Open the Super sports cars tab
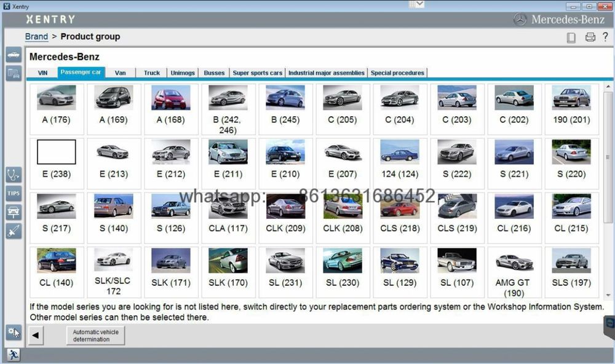The width and height of the screenshot is (615, 364). (258, 73)
